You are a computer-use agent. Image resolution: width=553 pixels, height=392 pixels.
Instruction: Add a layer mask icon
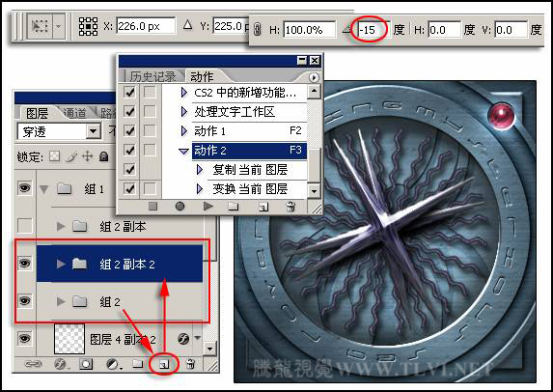click(86, 364)
